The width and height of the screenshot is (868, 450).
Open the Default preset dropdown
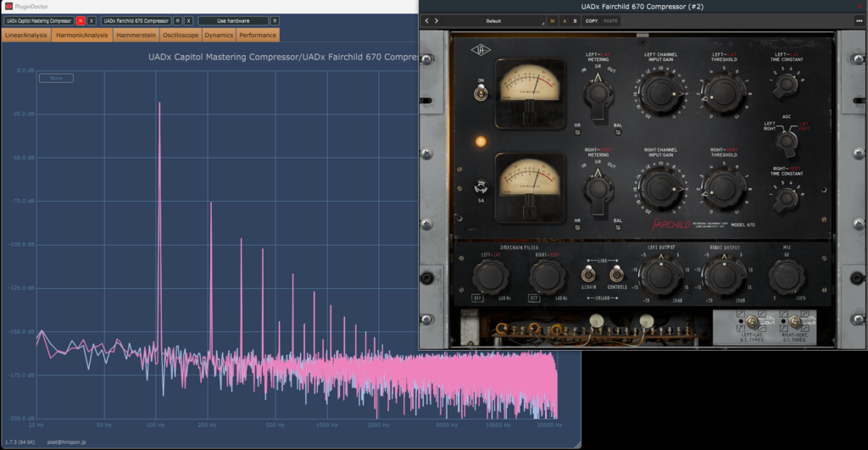click(494, 21)
